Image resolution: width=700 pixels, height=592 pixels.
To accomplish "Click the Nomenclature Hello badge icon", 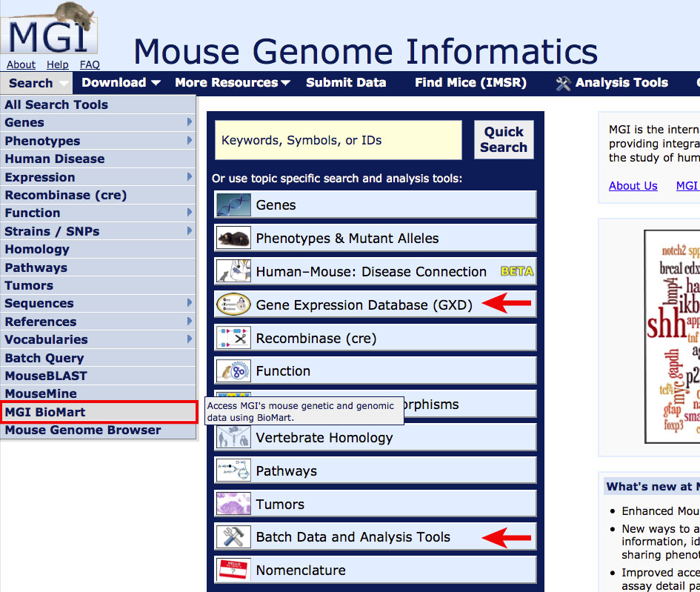I will click(233, 570).
